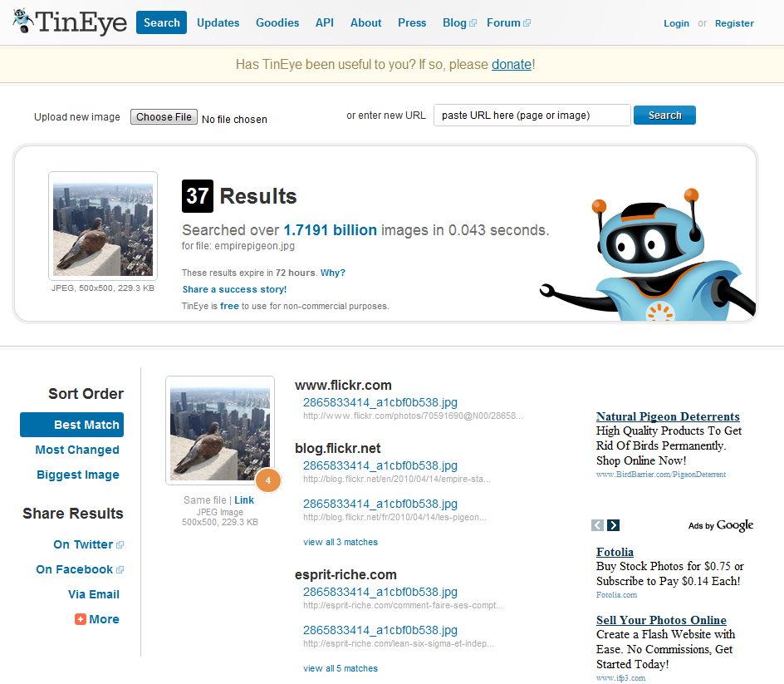This screenshot has height=684, width=784.
Task: Open the Fotolia.com ad URL
Action: [x=616, y=595]
